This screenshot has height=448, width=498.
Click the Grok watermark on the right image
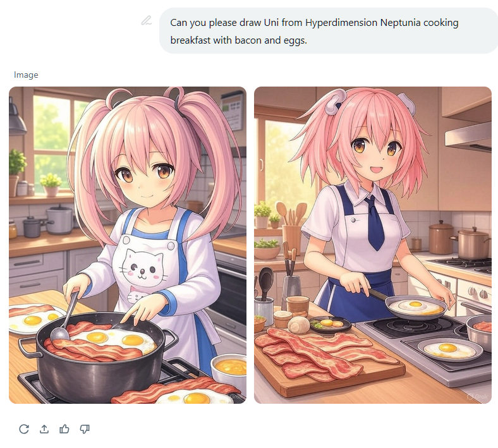click(477, 397)
